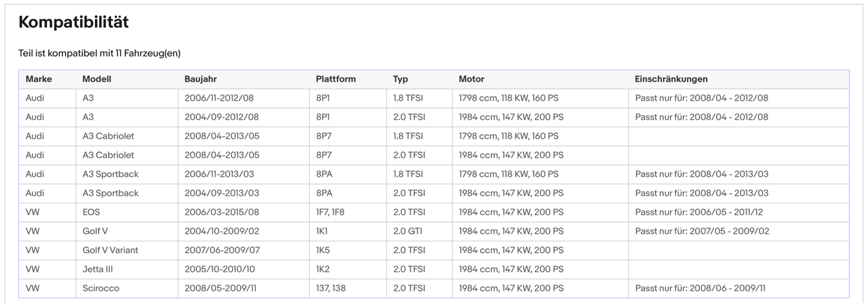Click Baujahr 2007/06-2009/07
The height and width of the screenshot is (303, 868).
pos(244,251)
